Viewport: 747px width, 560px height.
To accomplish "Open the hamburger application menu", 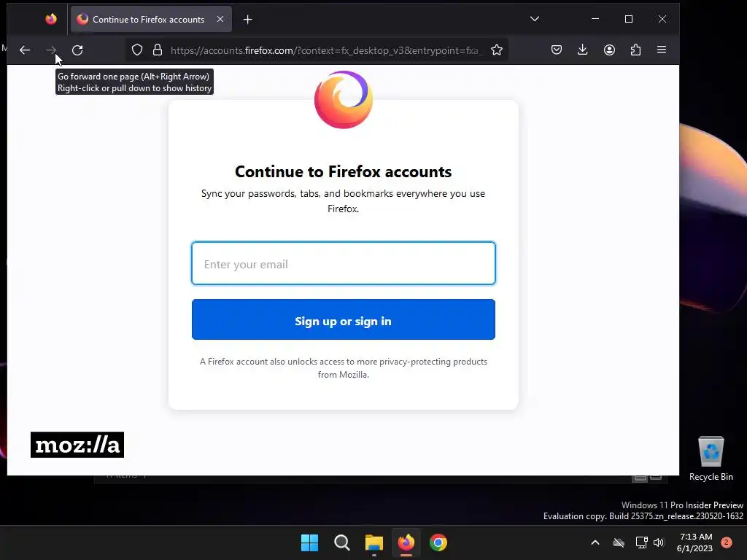I will click(662, 50).
